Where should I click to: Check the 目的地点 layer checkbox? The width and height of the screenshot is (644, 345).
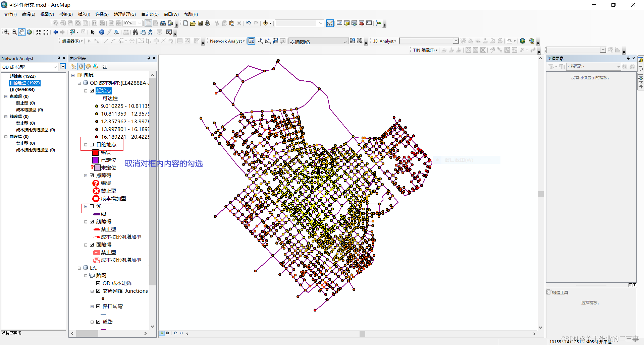point(92,144)
